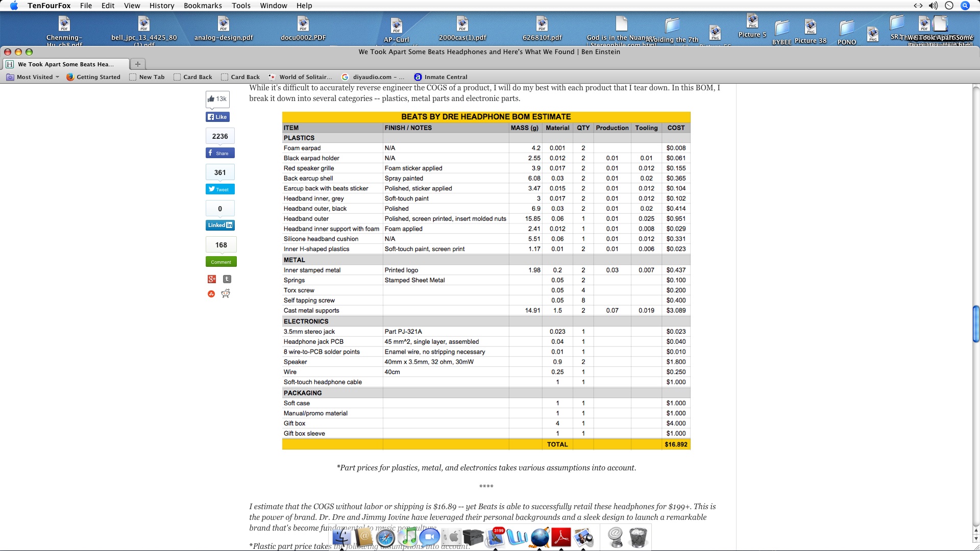The height and width of the screenshot is (551, 980).
Task: Open System Preferences in the Dock
Action: tap(452, 537)
